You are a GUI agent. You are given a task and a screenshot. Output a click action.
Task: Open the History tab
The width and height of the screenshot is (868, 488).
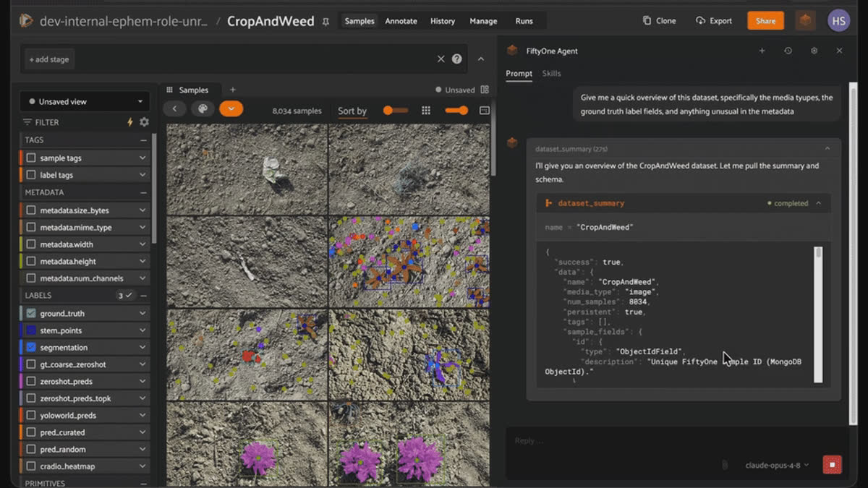[x=443, y=21]
